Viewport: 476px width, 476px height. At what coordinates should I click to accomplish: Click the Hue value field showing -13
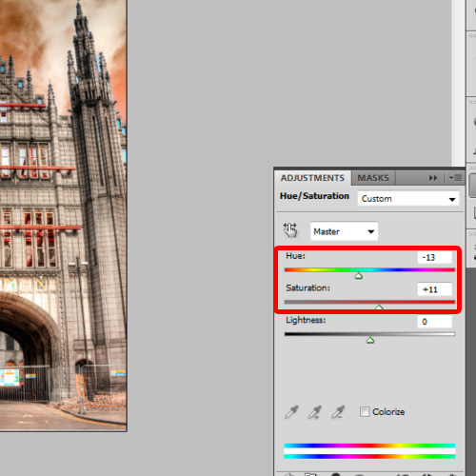coord(435,257)
